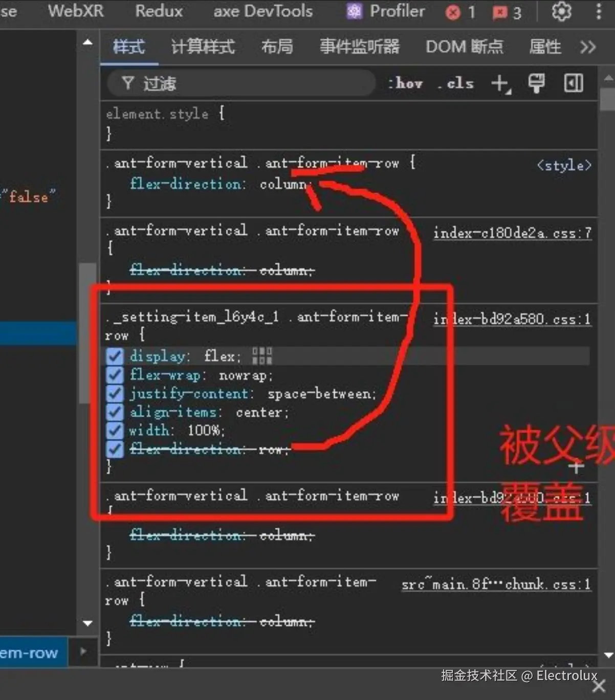Open the flexbox editor icon beside display: flex
The image size is (615, 700).
[x=262, y=356]
